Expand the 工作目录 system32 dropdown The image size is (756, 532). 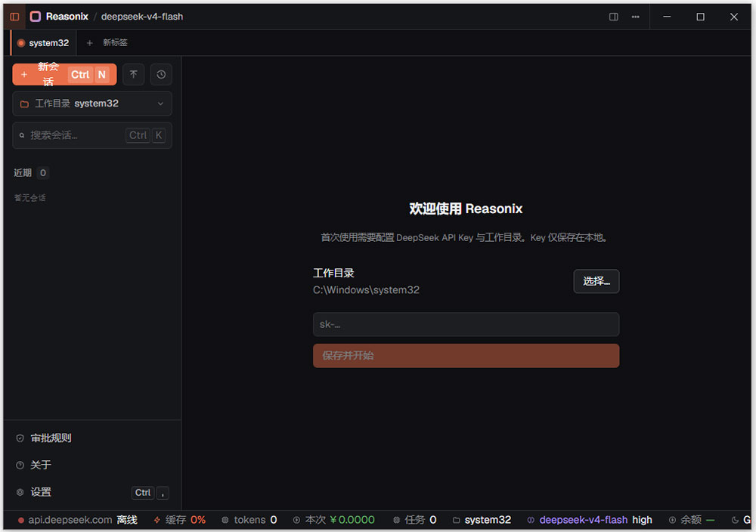pos(92,104)
